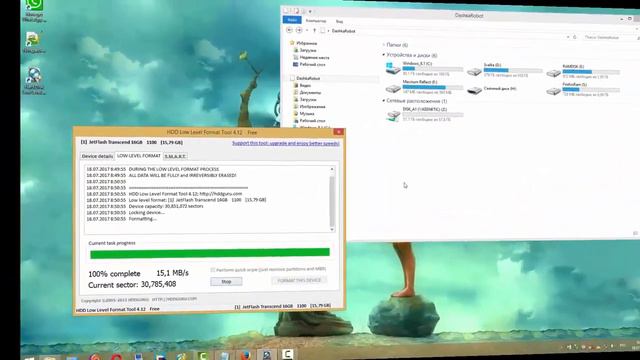Collapse the Устройства и диски group
This screenshot has width=640, height=360.
tap(384, 55)
